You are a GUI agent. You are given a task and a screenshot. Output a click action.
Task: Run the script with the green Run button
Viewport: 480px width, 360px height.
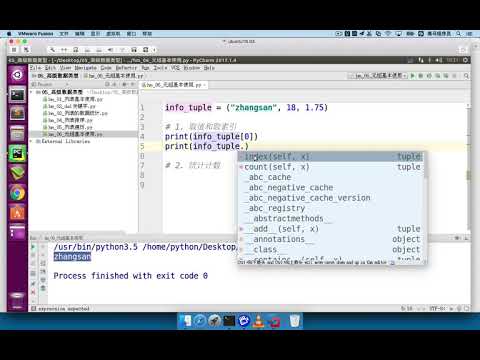click(x=413, y=76)
